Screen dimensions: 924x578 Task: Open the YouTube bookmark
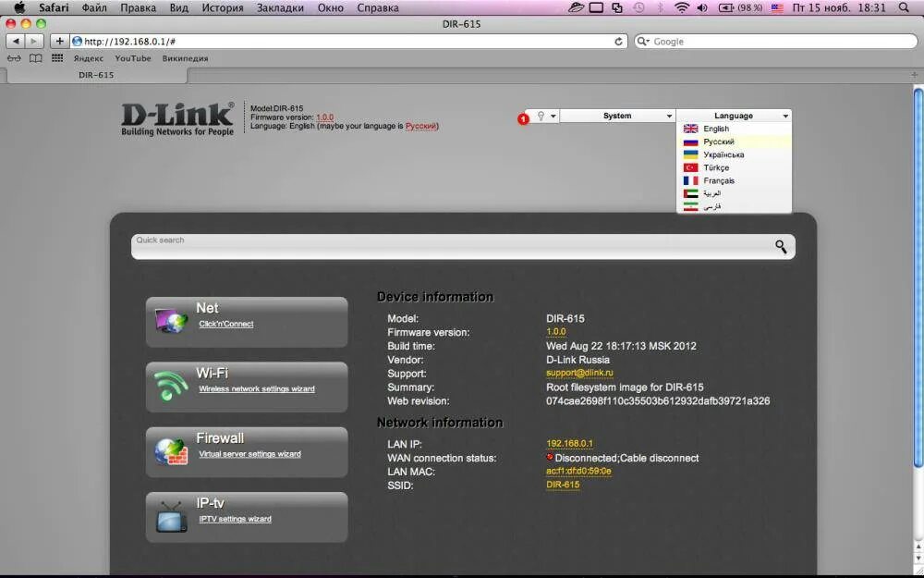132,58
